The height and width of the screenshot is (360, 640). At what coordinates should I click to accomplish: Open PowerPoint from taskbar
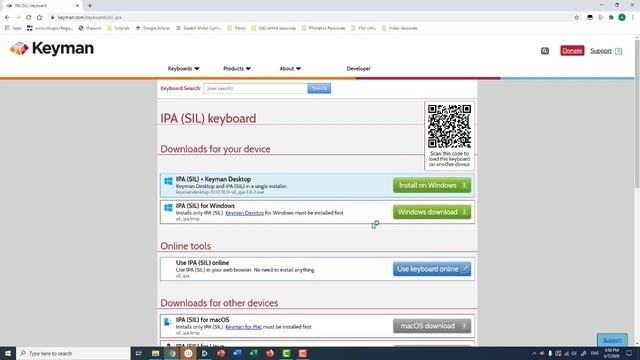pos(221,353)
